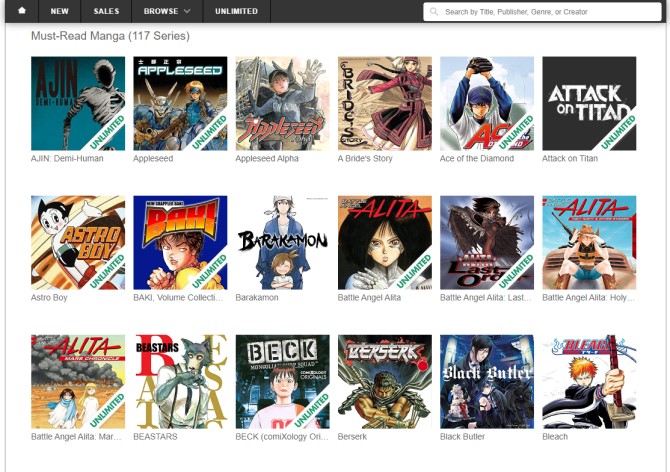
Task: Click the 'Black Butler' title link
Action: pyautogui.click(x=462, y=437)
